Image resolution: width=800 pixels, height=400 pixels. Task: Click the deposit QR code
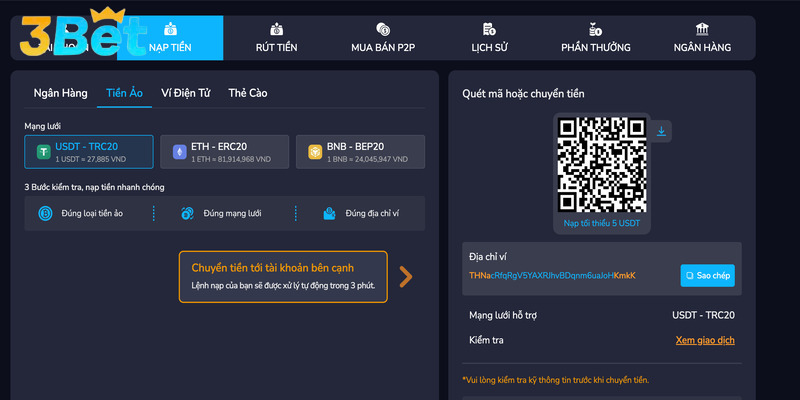point(602,165)
